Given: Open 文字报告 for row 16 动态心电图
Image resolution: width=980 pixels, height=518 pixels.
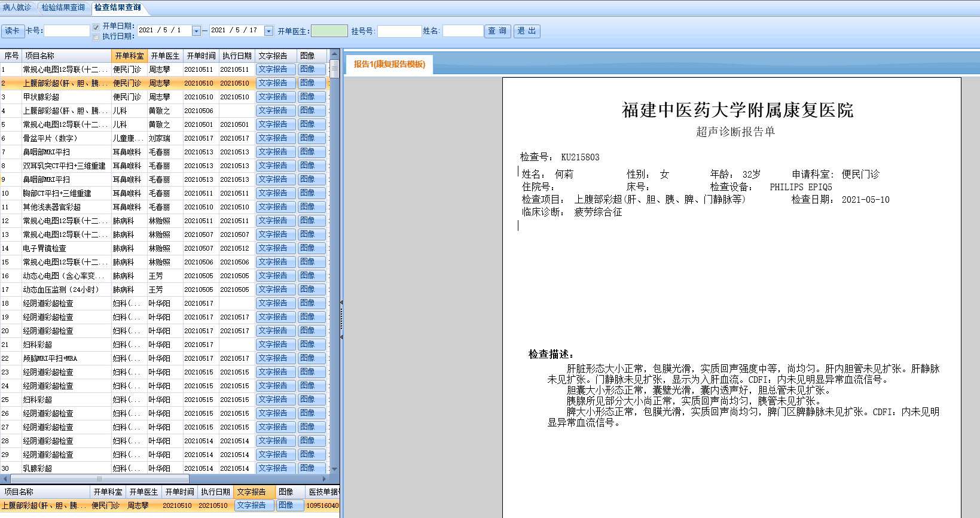Looking at the screenshot, I should (276, 276).
